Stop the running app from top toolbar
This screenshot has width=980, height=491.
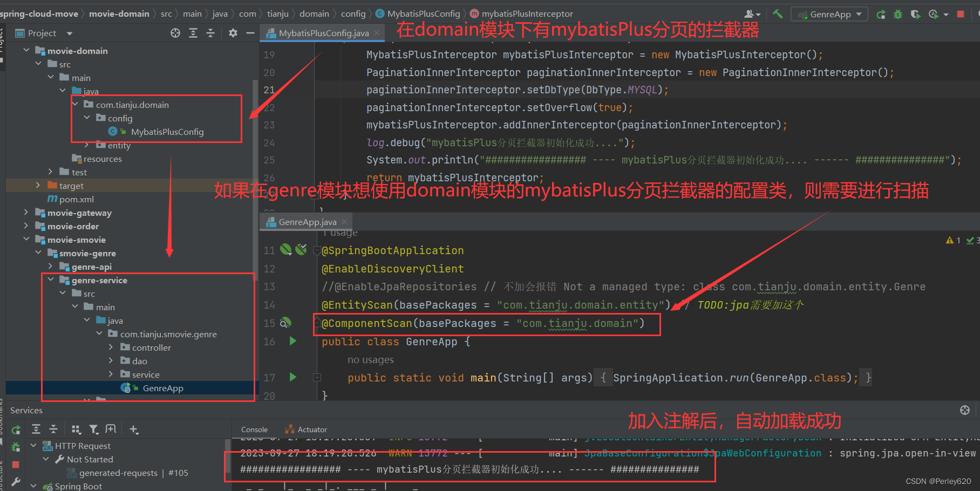(961, 14)
